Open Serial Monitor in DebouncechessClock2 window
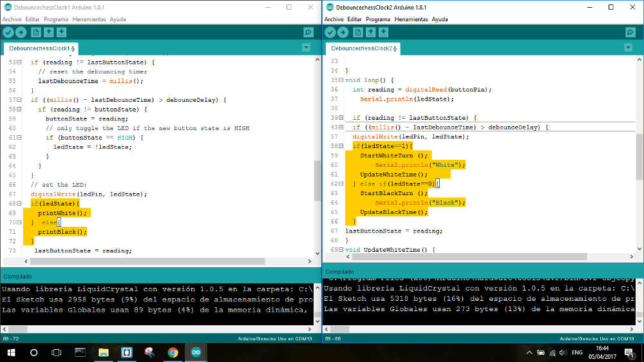644x362 pixels. (630, 32)
